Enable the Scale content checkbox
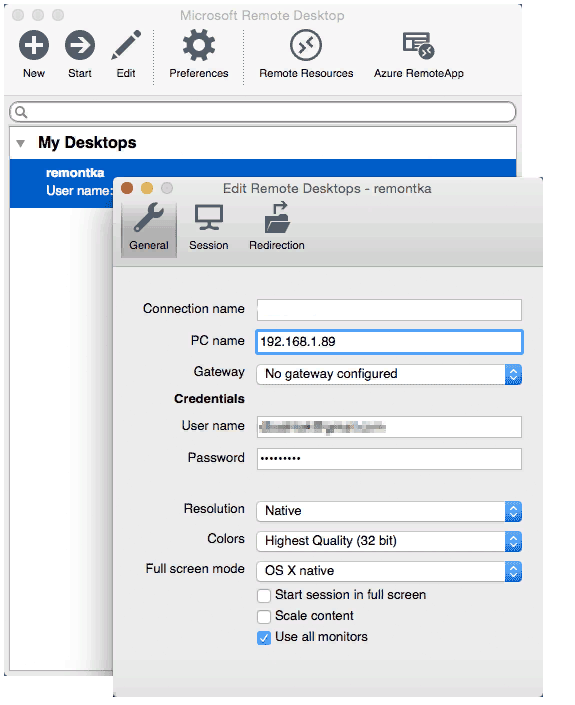The image size is (575, 705). point(264,616)
